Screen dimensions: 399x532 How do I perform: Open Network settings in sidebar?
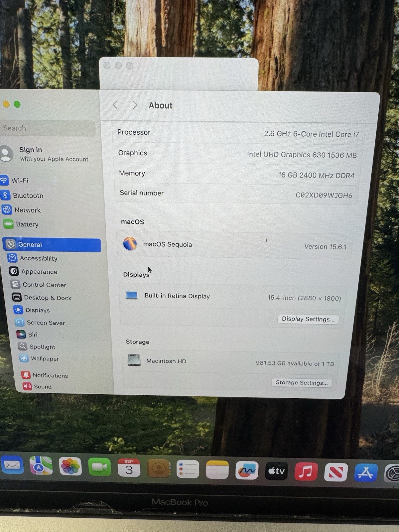(22, 210)
